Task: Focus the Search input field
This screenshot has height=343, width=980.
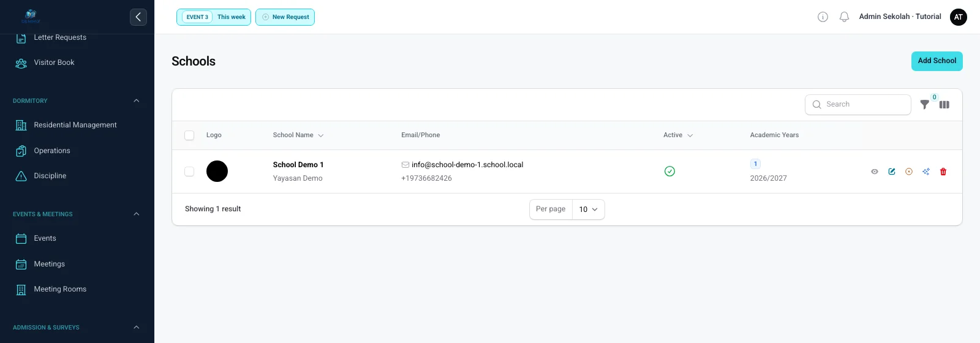Action: pyautogui.click(x=858, y=105)
